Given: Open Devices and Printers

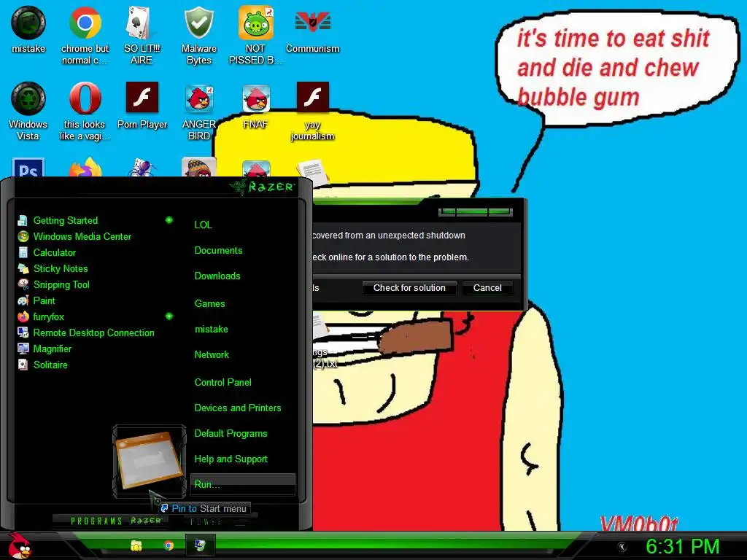Looking at the screenshot, I should pos(237,408).
